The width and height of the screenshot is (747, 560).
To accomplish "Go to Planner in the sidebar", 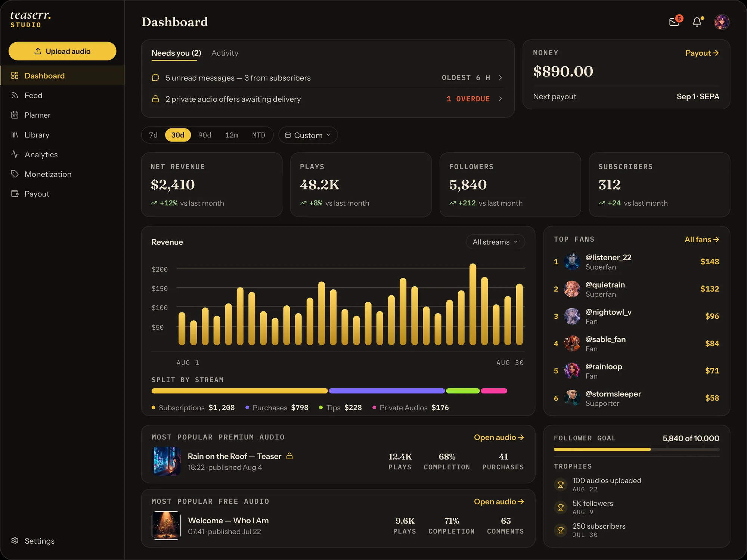I will (62, 115).
